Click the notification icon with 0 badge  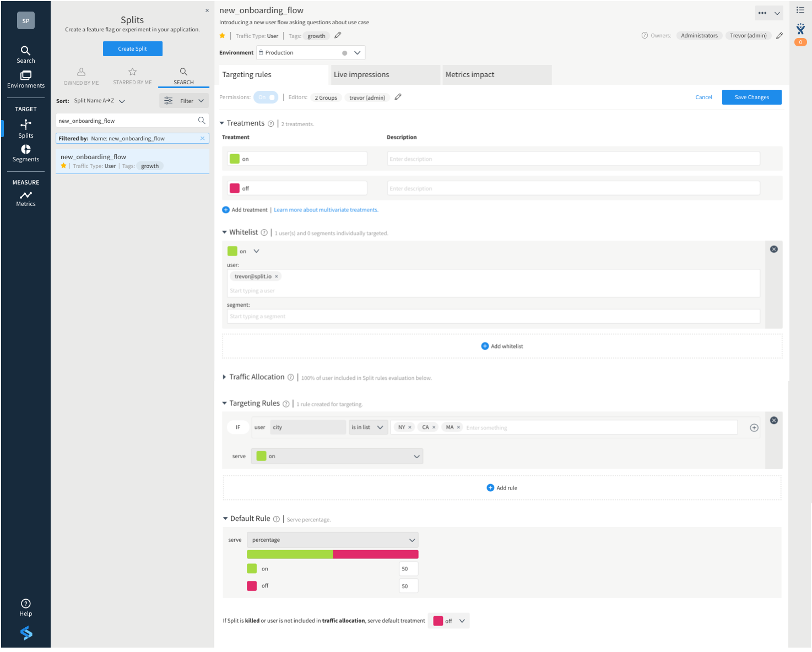(x=800, y=35)
